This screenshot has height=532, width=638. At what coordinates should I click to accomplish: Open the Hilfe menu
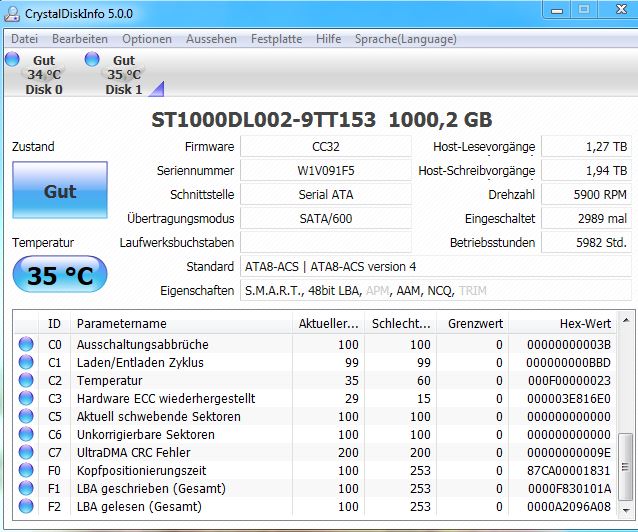tap(328, 39)
